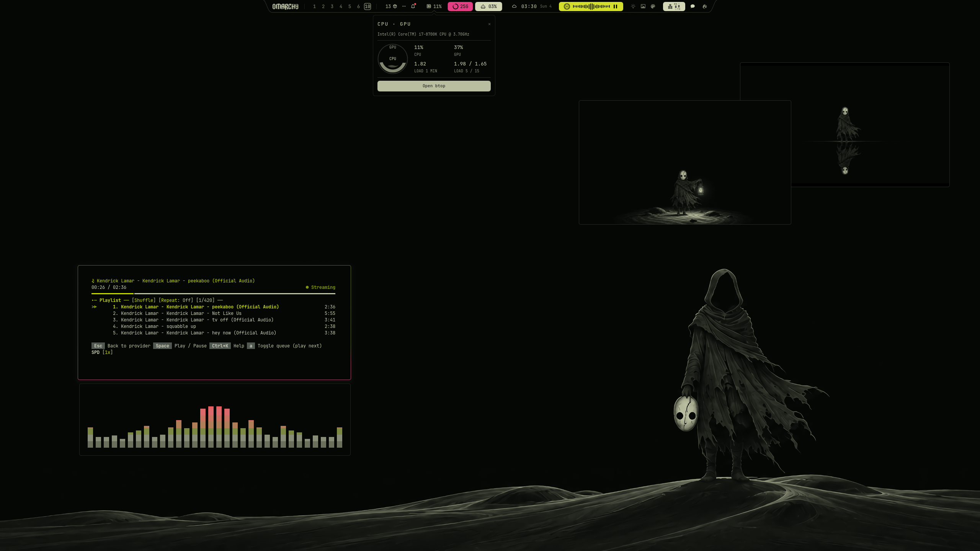Viewport: 980px width, 551px height.
Task: Open the robot 03% indicator
Action: (x=488, y=7)
